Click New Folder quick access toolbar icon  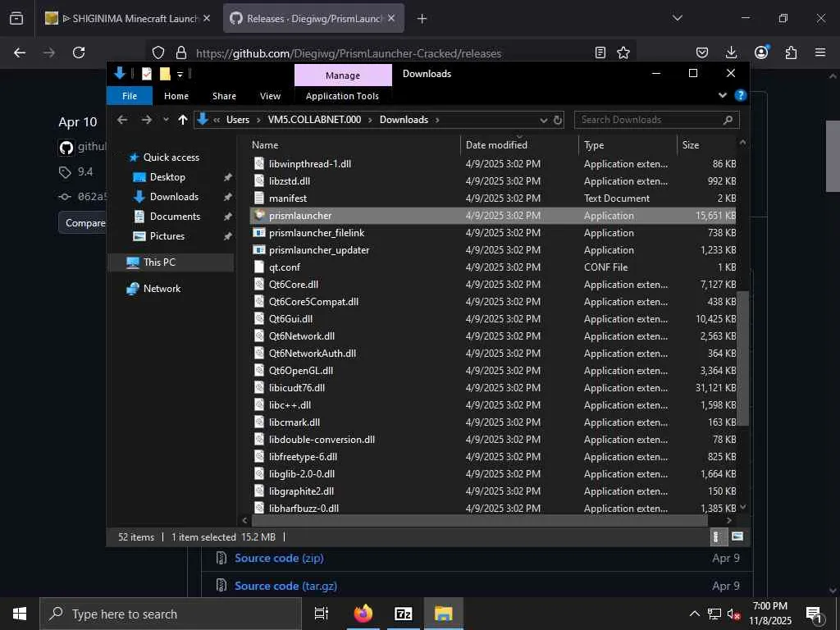point(165,74)
